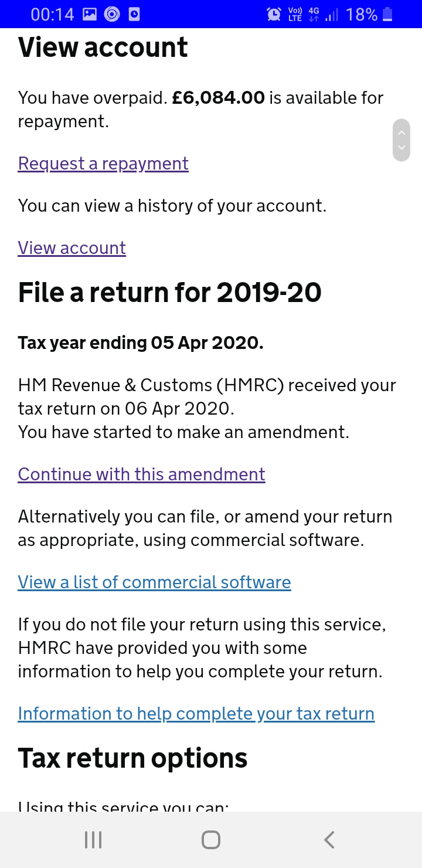Tap the clock app notification icon
This screenshot has width=422, height=868.
pyautogui.click(x=134, y=14)
